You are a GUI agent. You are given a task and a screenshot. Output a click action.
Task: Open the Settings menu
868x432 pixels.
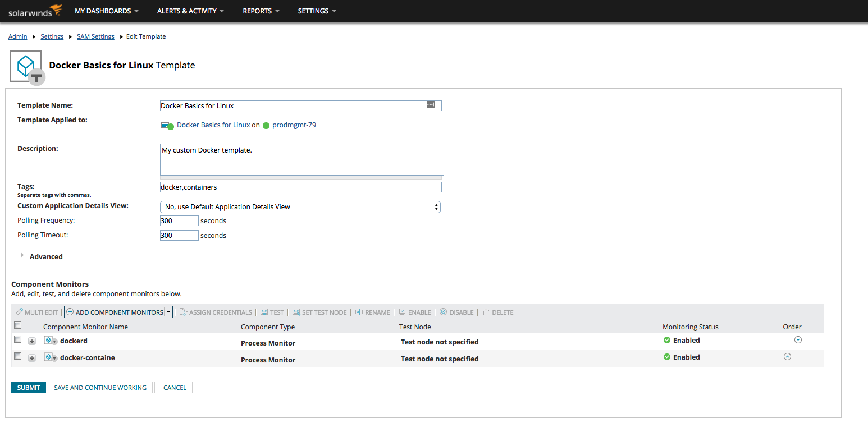tap(317, 11)
